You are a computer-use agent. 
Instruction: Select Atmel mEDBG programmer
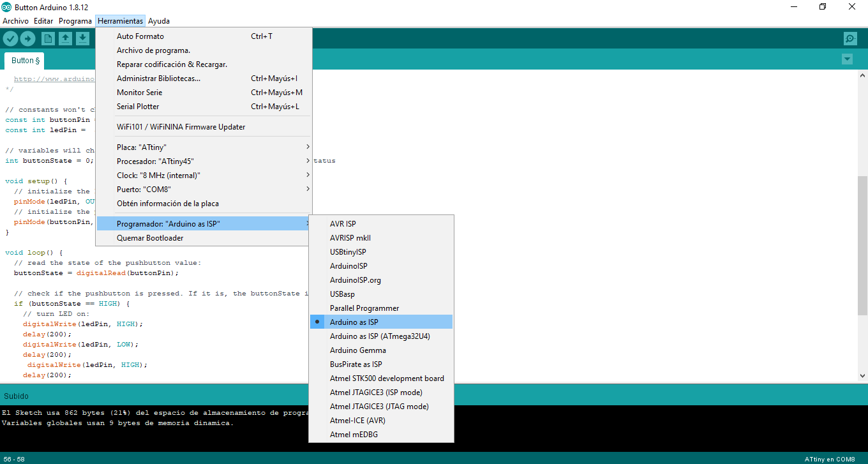(x=381, y=435)
